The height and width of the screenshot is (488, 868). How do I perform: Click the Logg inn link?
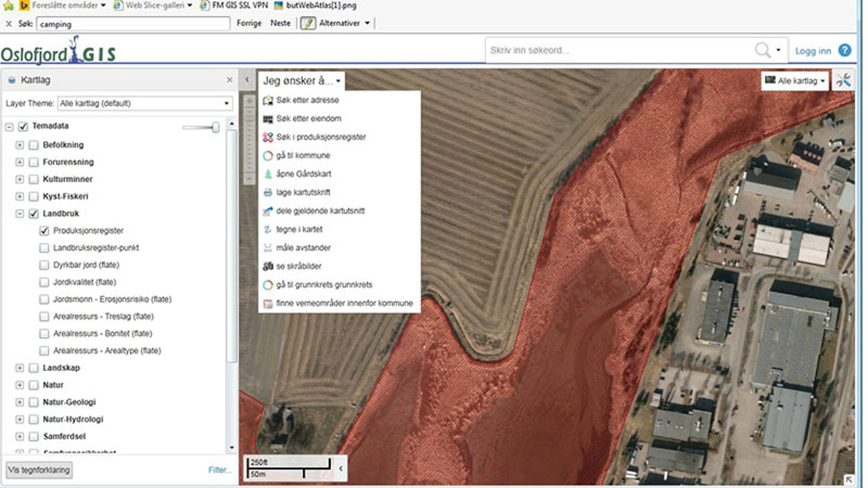[x=812, y=51]
